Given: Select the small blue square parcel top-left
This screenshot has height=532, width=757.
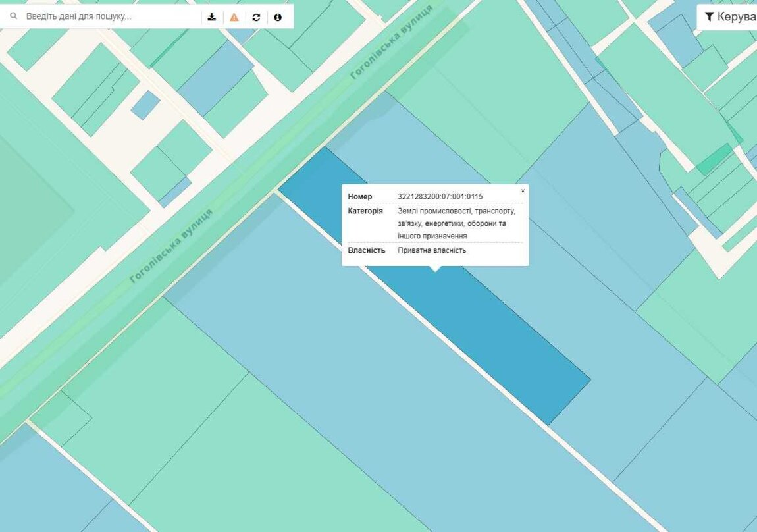Looking at the screenshot, I should (x=145, y=105).
